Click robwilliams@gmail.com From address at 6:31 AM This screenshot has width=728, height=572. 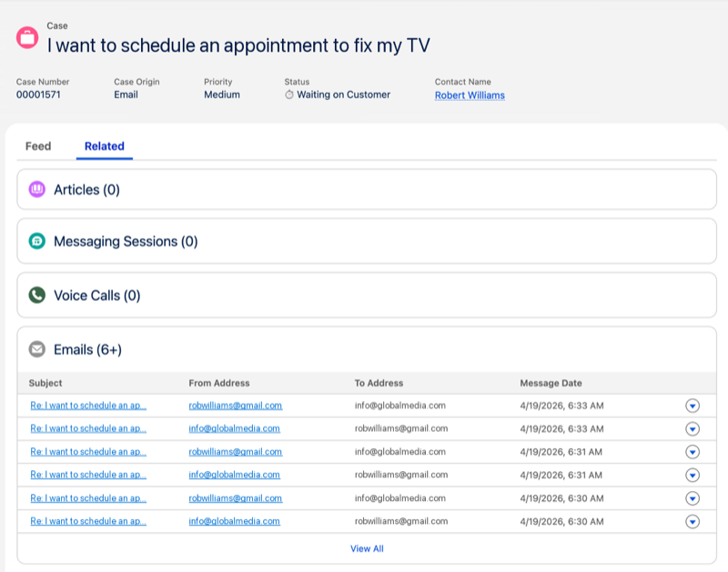coord(236,452)
